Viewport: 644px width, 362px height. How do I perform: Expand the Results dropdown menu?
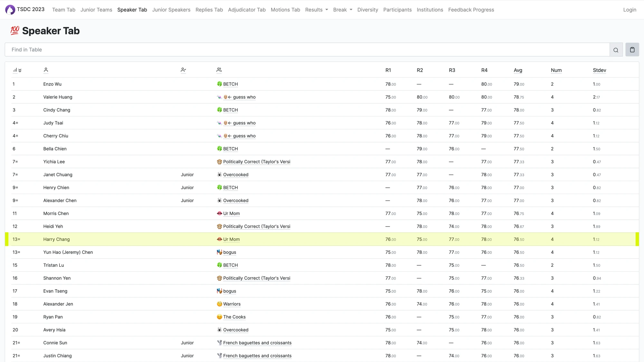click(x=316, y=10)
